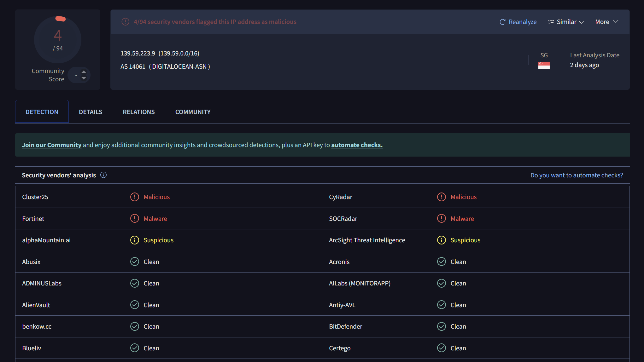Click info icon next to Security vendors' analysis
The image size is (644, 362).
pos(103,175)
